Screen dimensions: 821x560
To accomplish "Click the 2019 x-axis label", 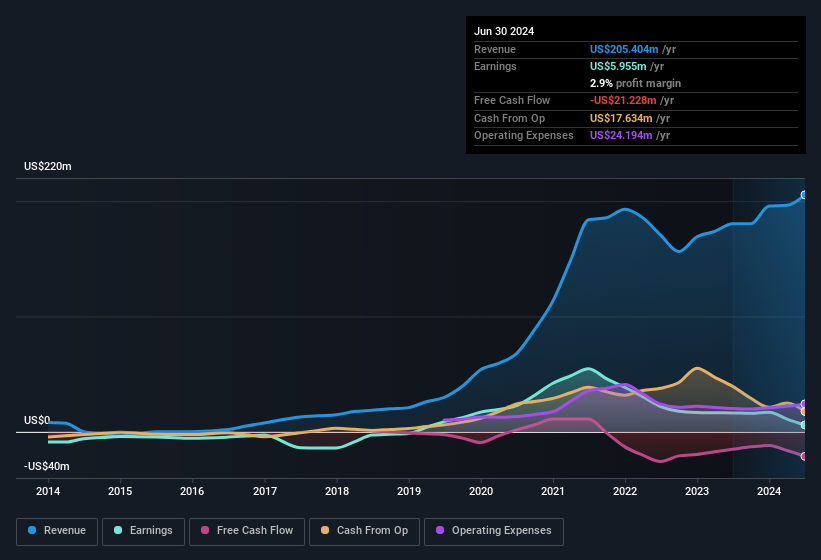I will pos(409,491).
